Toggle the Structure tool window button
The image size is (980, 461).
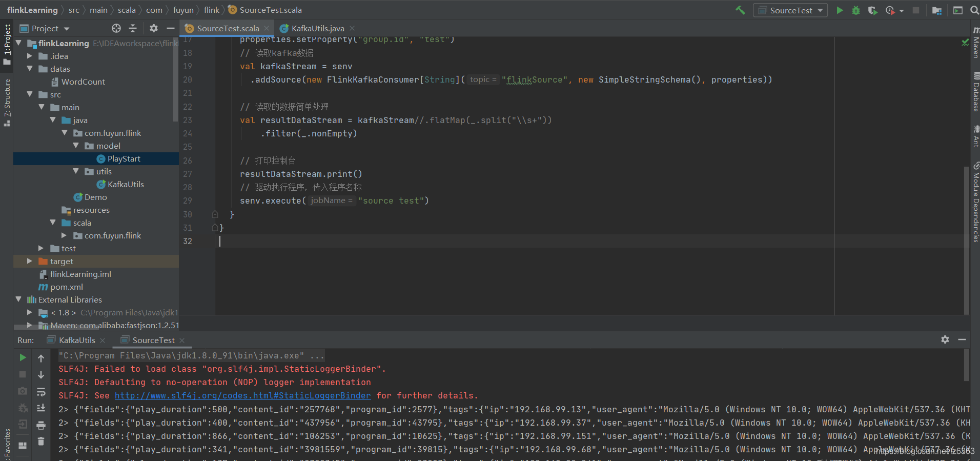click(7, 102)
